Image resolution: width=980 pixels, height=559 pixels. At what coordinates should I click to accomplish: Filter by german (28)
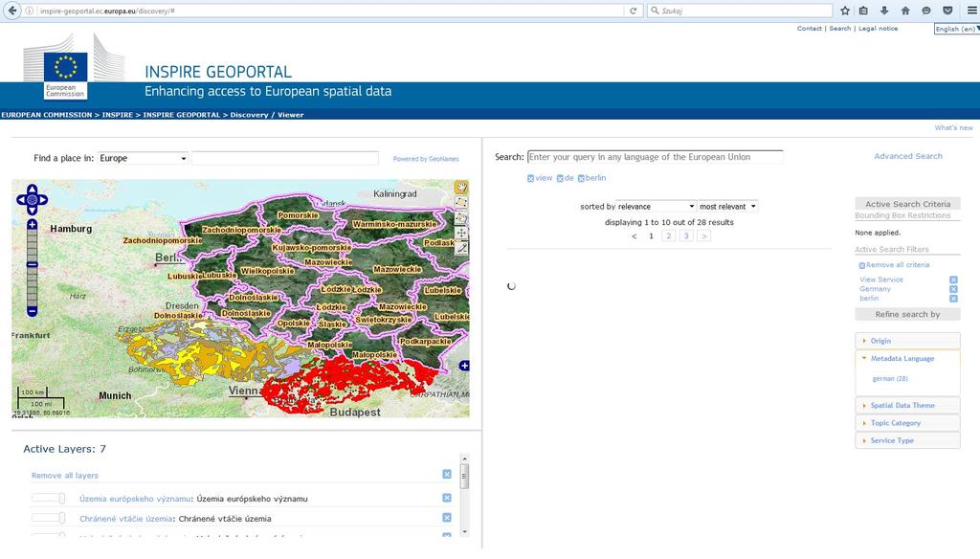tap(890, 378)
